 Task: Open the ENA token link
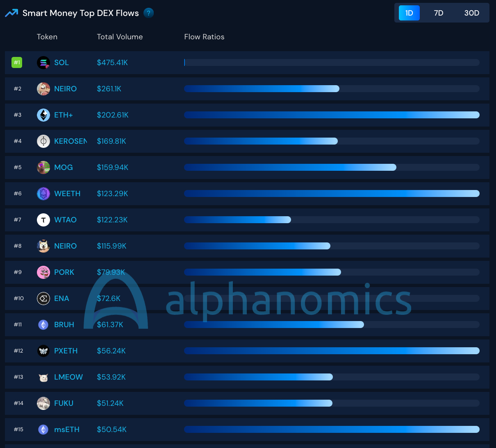pyautogui.click(x=61, y=299)
